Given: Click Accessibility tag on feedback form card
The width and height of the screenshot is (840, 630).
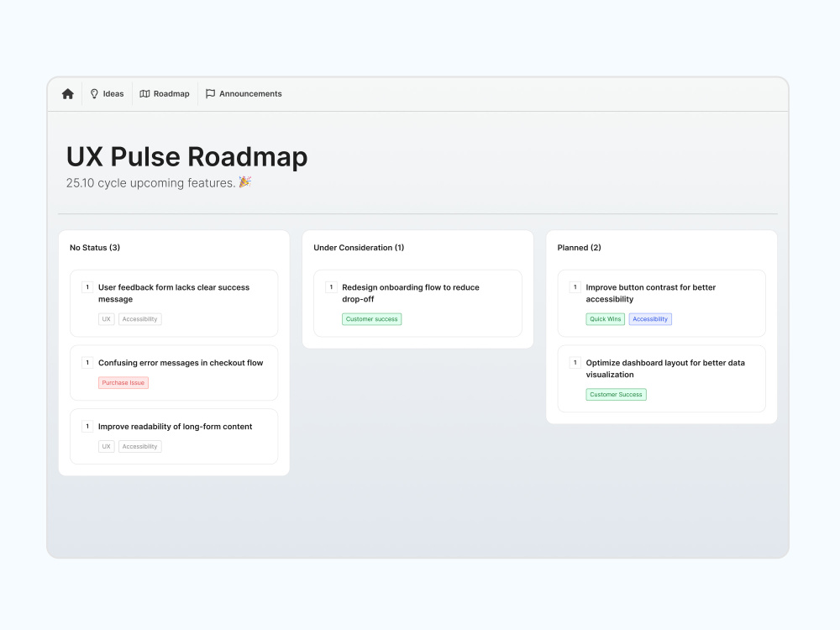Looking at the screenshot, I should (139, 319).
